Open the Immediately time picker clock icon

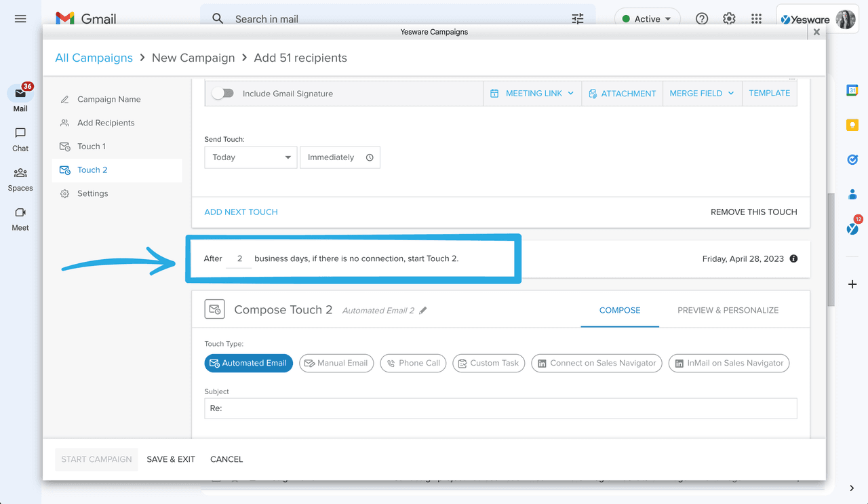tap(369, 157)
